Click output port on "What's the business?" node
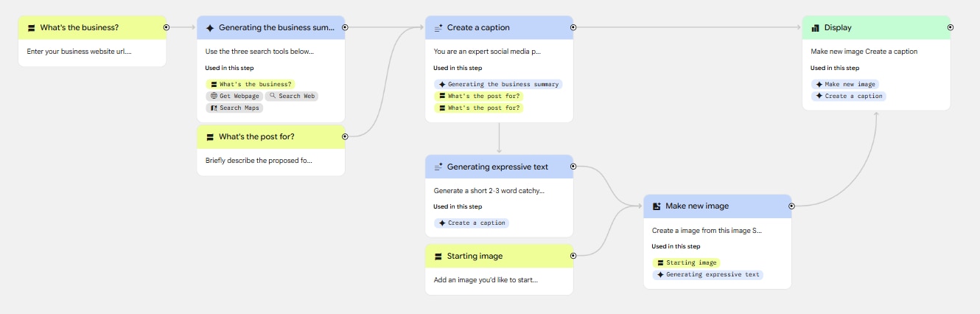 click(x=166, y=27)
